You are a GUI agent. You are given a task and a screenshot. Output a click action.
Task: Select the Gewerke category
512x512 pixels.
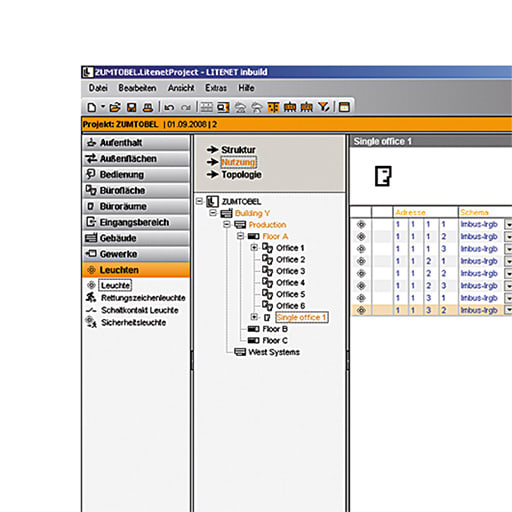136,254
